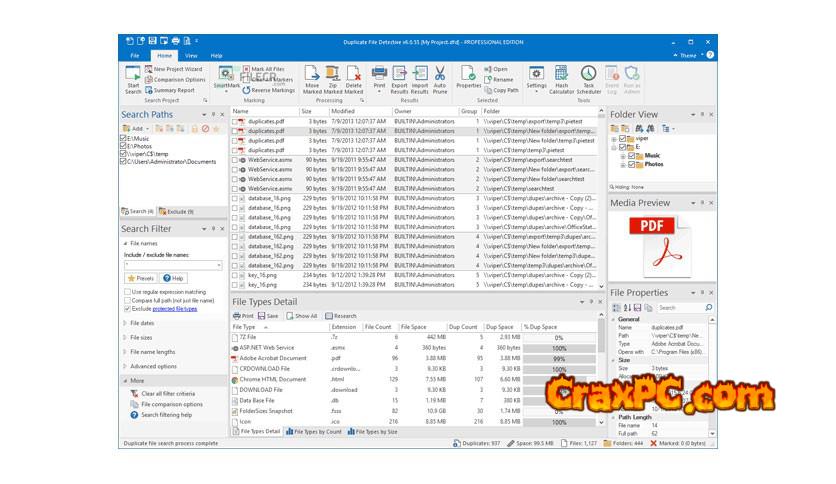
Task: Click File comparison options link
Action: click(x=167, y=404)
